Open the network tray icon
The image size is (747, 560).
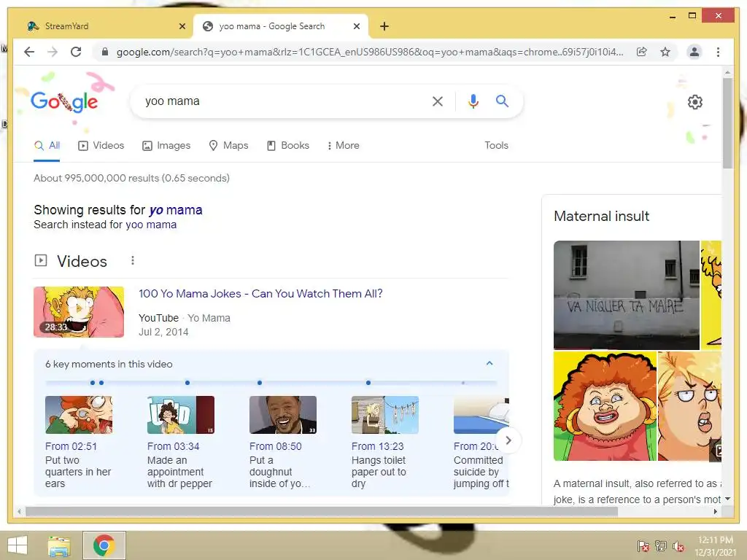(x=661, y=546)
